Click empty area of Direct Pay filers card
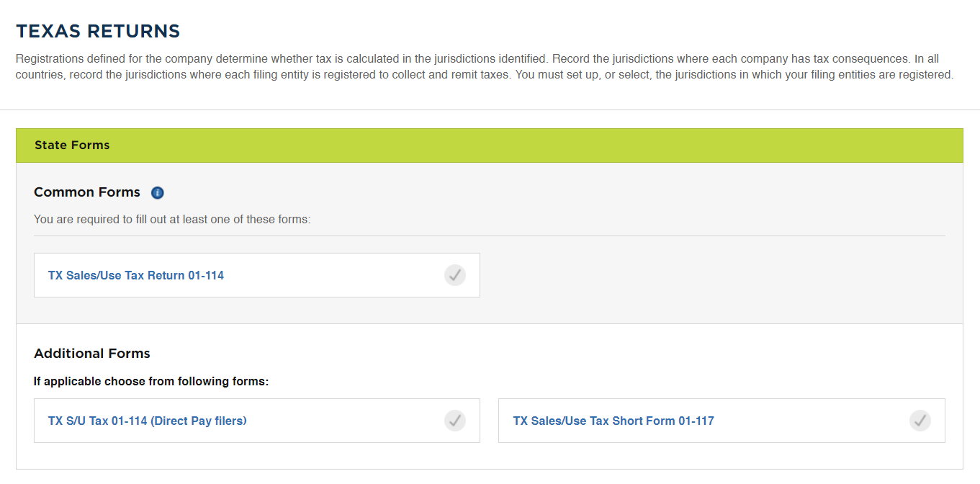 (346, 421)
